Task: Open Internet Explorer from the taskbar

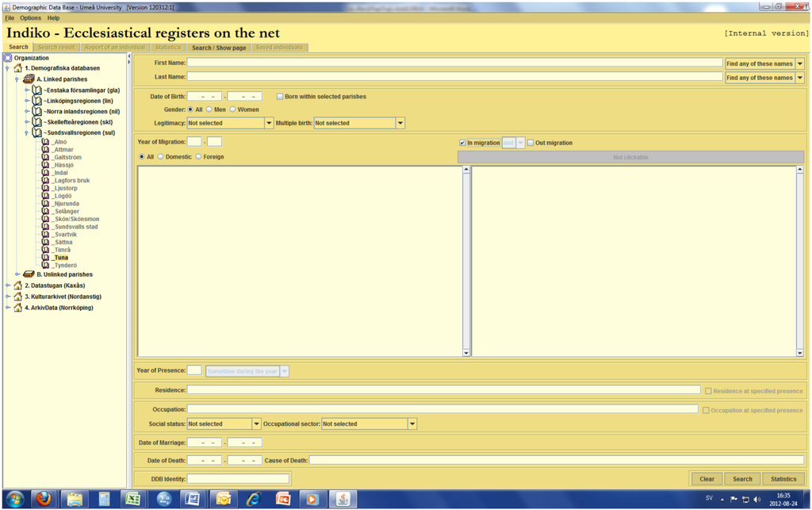Action: point(253,499)
